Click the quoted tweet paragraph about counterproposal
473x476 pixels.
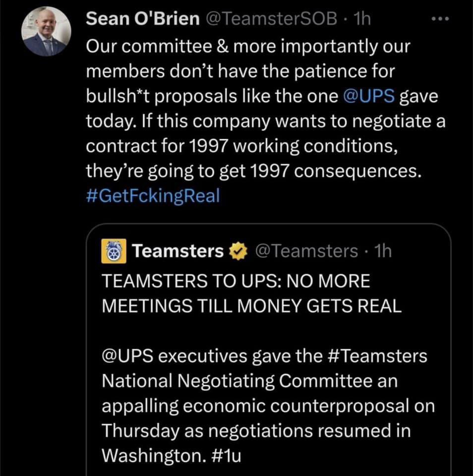[268, 406]
